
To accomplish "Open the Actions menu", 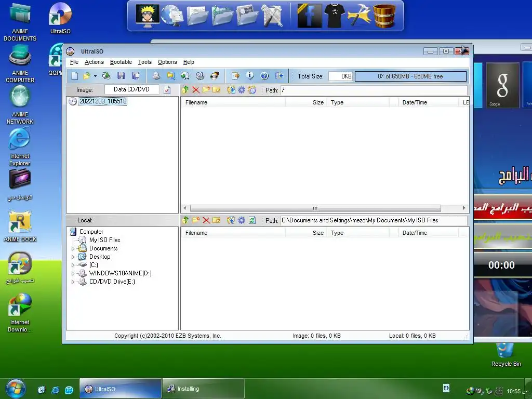I will pos(94,62).
